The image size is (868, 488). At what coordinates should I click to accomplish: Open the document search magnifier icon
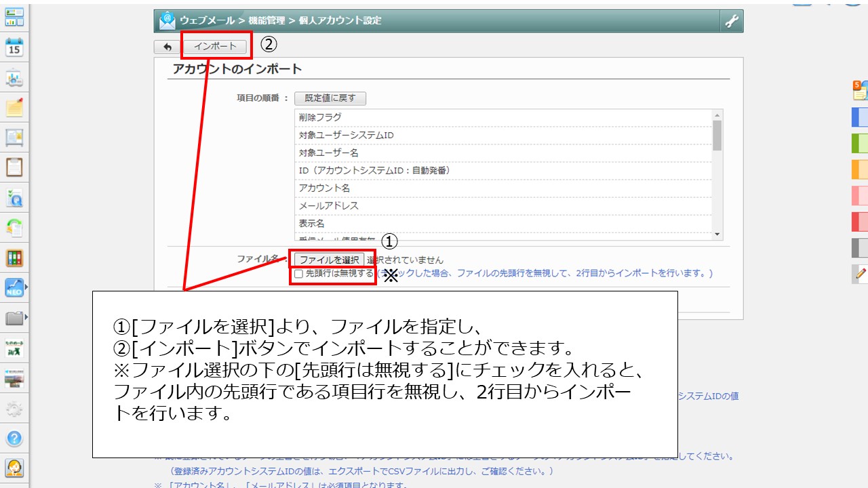pos(14,198)
